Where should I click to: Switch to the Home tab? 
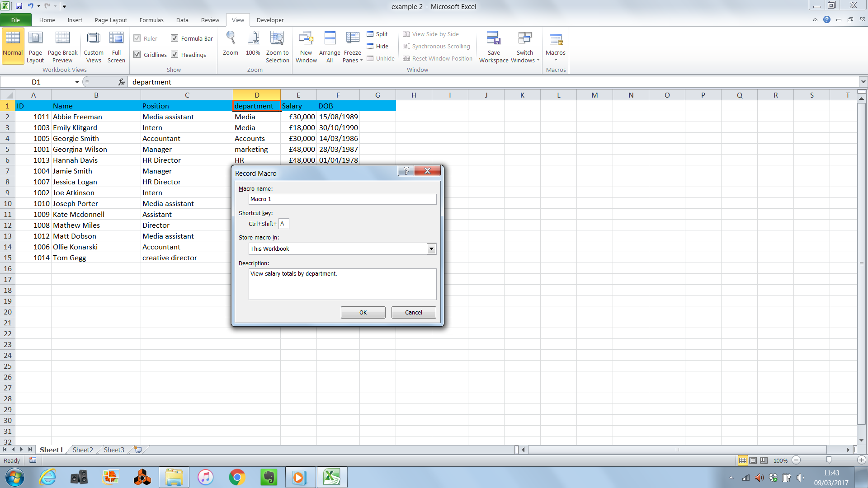coord(47,20)
